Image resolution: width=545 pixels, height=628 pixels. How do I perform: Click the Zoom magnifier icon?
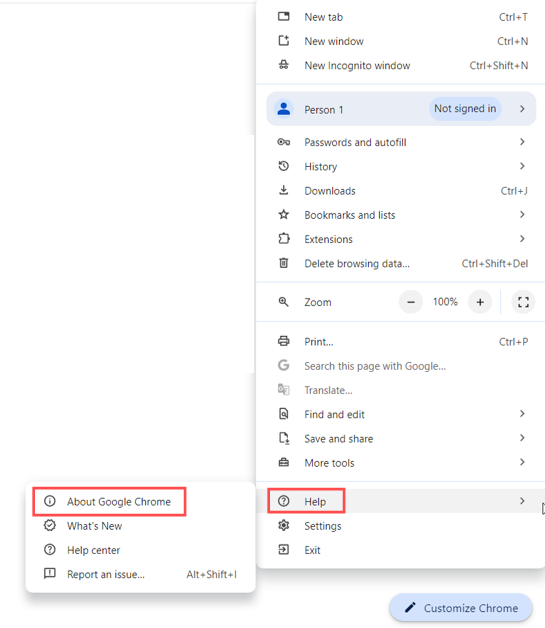284,302
